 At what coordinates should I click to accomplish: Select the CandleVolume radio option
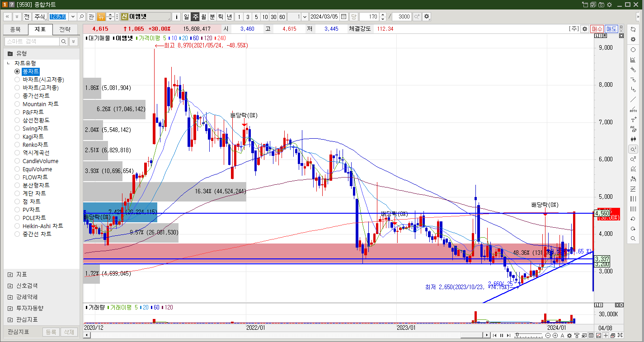point(17,161)
